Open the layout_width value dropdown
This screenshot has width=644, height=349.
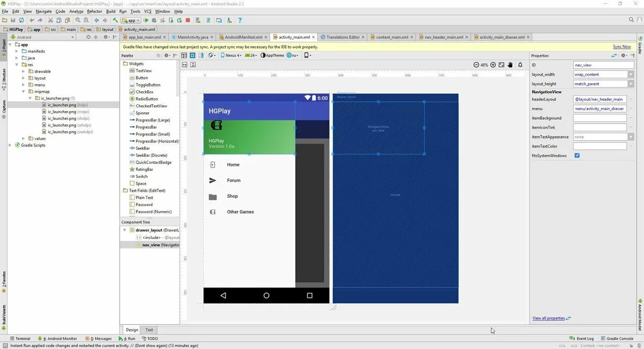631,74
